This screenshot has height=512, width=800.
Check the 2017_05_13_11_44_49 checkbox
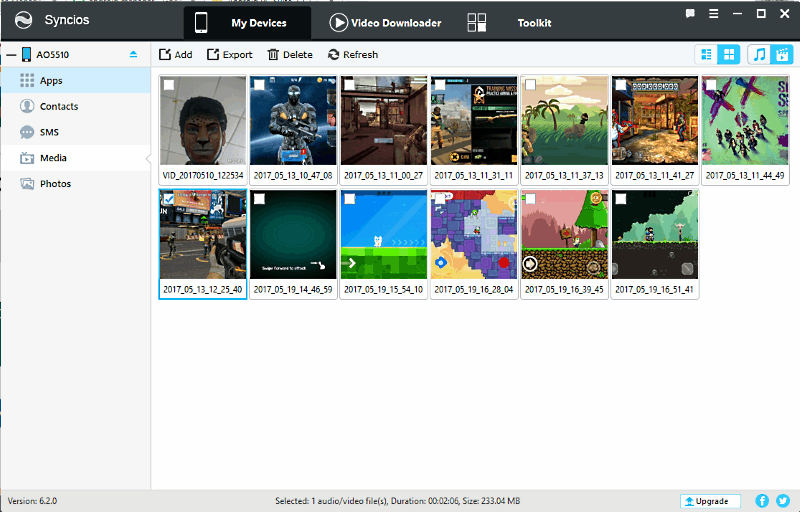coord(711,85)
